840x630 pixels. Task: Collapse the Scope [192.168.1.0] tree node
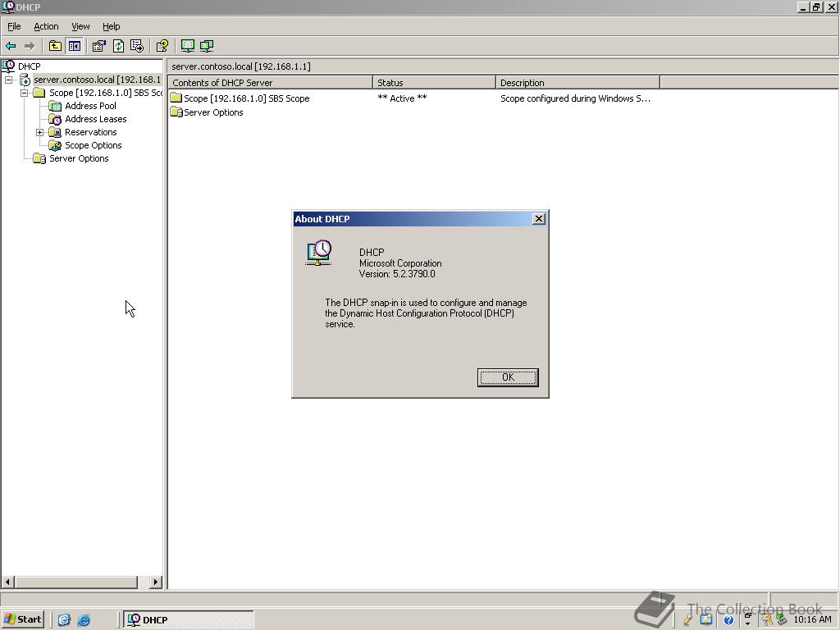pos(24,93)
